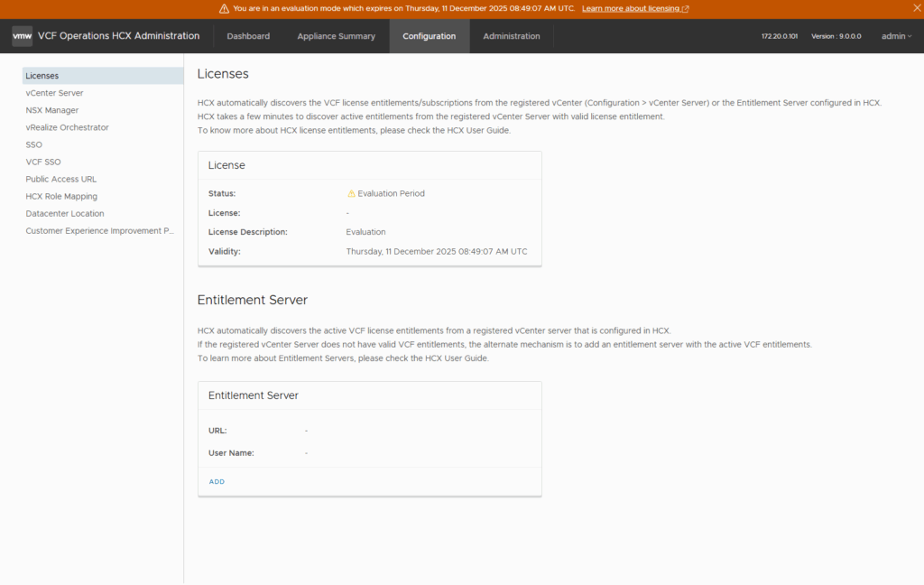Select Licenses in the sidebar
924x585 pixels.
click(42, 76)
